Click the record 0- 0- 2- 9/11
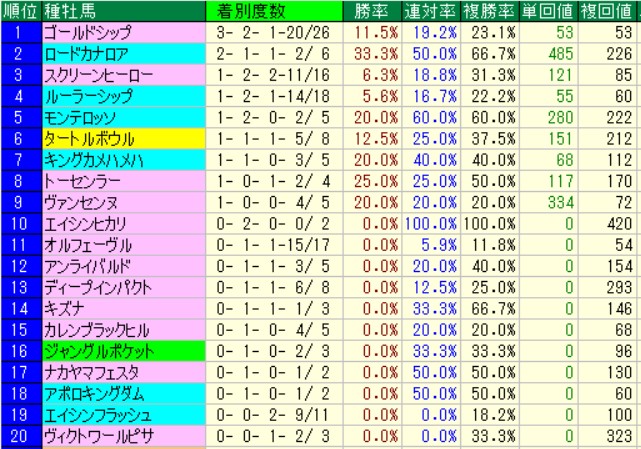641x449 pixels. coord(274,415)
